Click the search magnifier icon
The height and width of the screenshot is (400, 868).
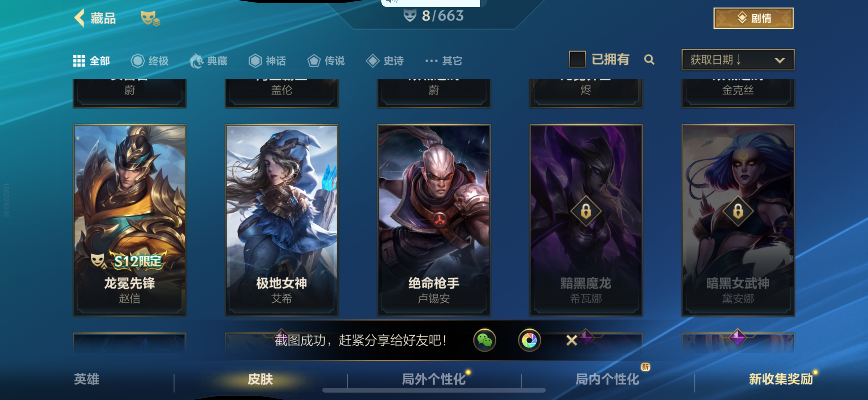pyautogui.click(x=649, y=60)
